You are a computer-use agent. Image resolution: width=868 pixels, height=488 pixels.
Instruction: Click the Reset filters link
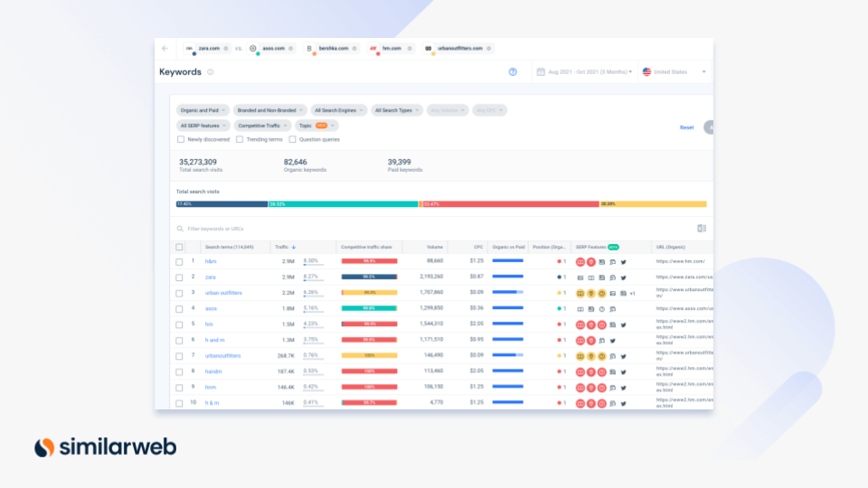pyautogui.click(x=686, y=127)
